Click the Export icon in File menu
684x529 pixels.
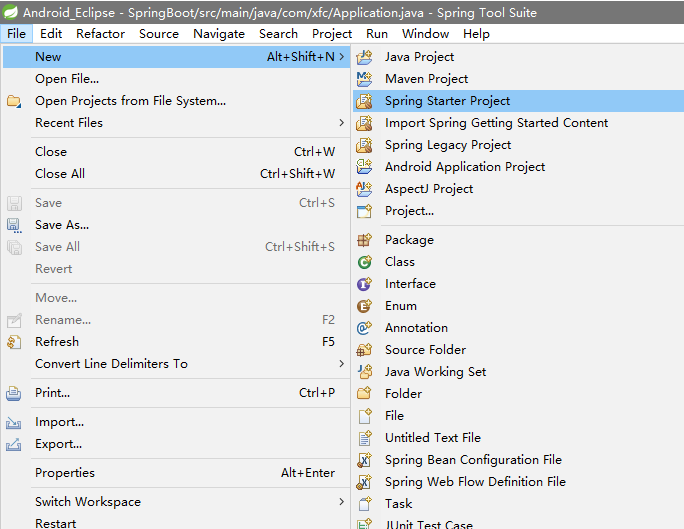tap(14, 444)
